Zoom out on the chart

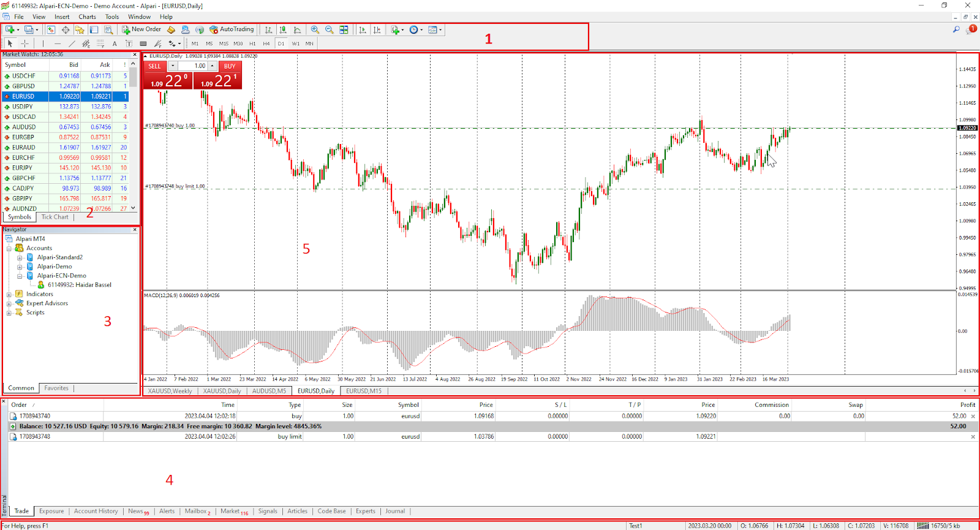pyautogui.click(x=330, y=29)
